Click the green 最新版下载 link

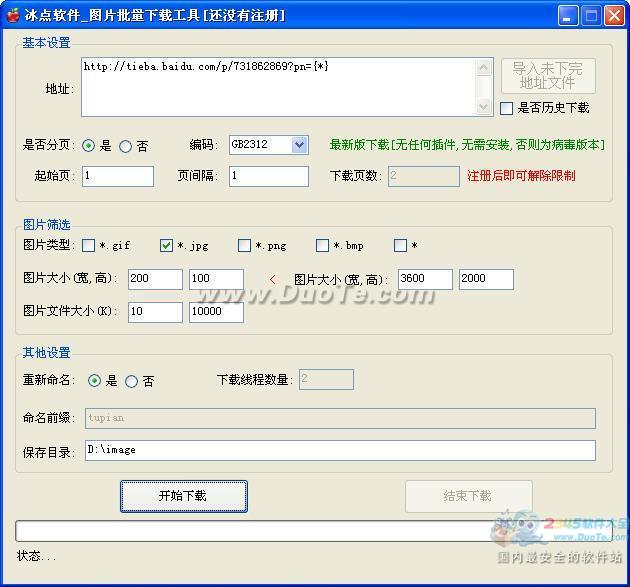(x=467, y=145)
